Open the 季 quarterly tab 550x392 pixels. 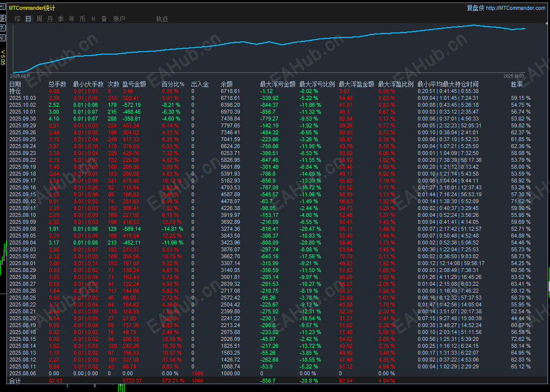tap(61, 19)
